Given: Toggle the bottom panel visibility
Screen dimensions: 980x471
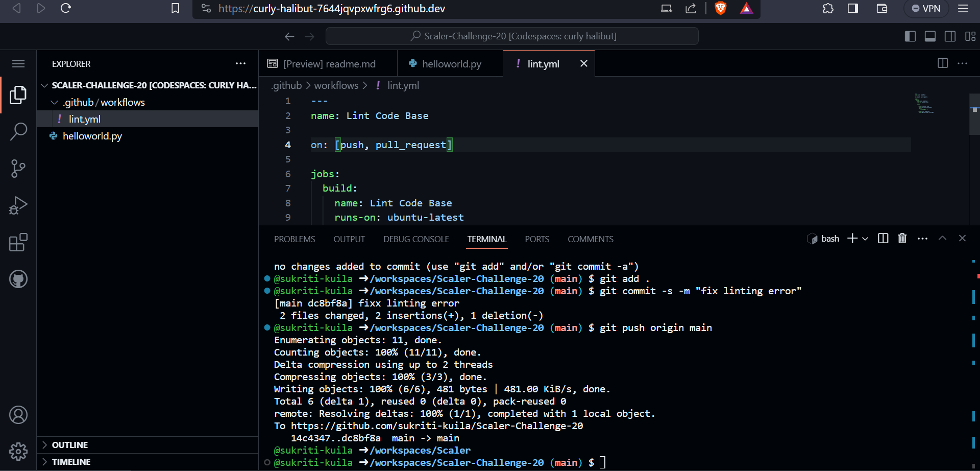Looking at the screenshot, I should click(930, 36).
